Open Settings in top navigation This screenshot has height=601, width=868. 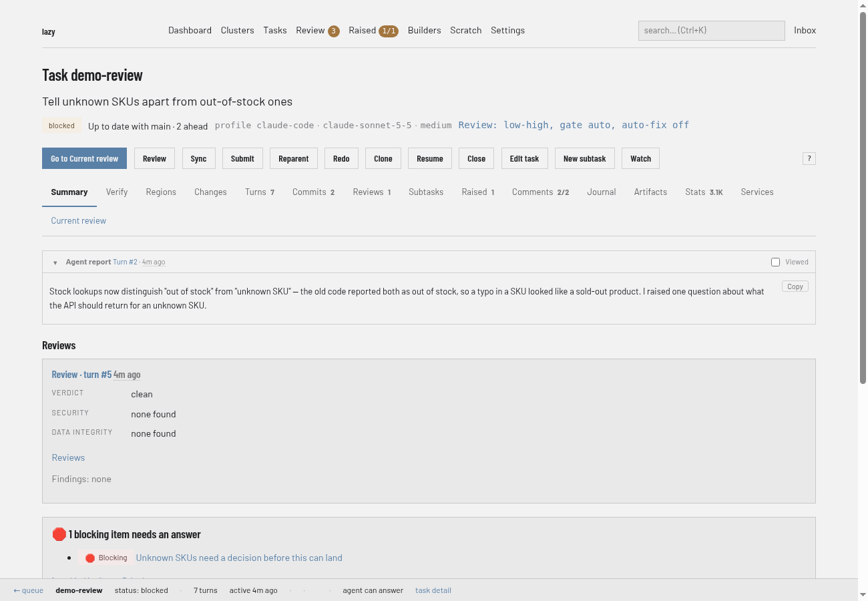tap(507, 30)
